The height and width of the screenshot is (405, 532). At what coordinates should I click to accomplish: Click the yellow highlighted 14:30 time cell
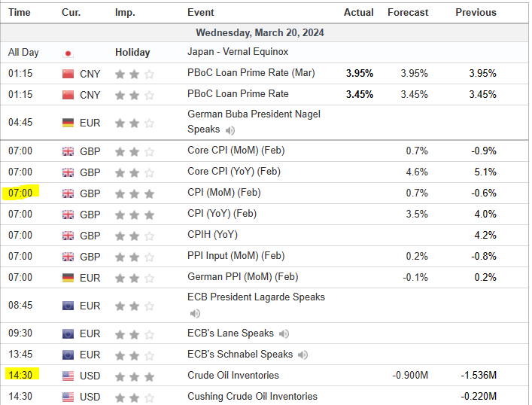click(x=20, y=375)
